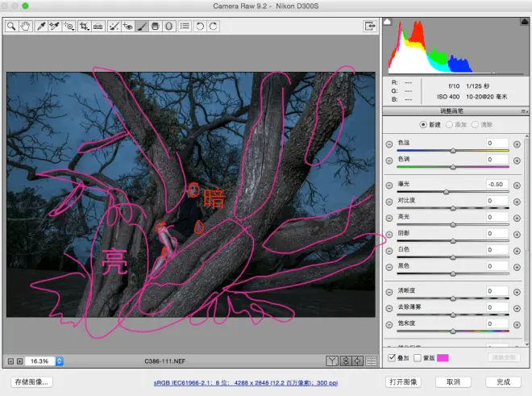Click the 曝光 slider handle

pyautogui.click(x=447, y=191)
